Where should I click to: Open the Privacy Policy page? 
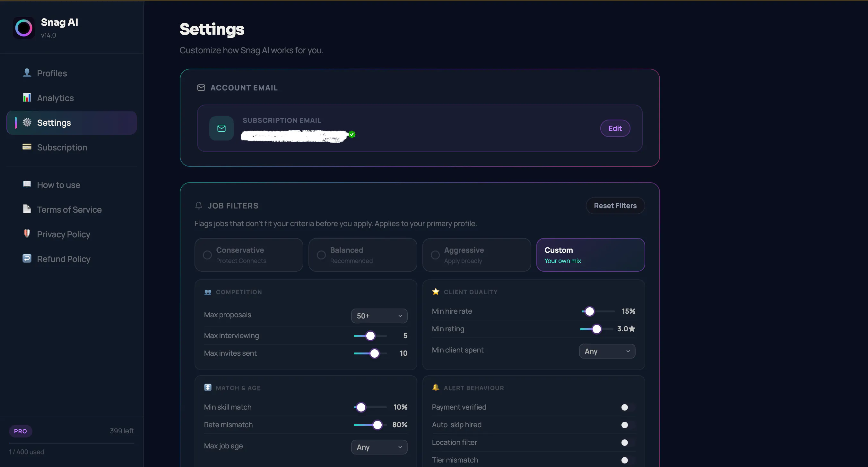coord(72,234)
